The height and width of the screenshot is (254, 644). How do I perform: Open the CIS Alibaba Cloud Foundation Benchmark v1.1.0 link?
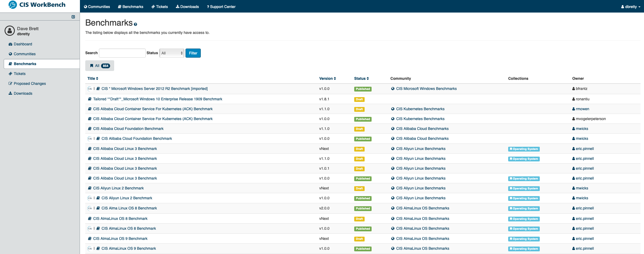pos(128,129)
